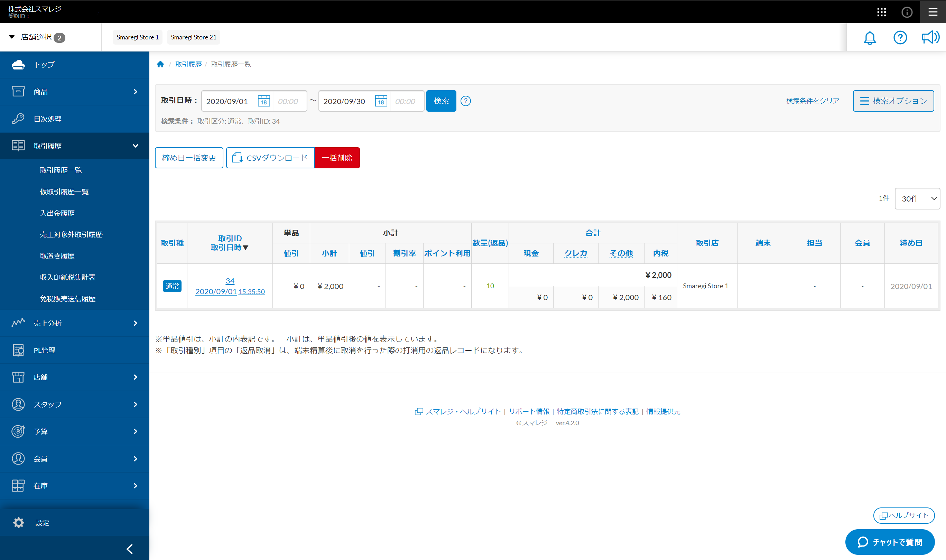Click the 日次処理 key icon
946x560 pixels.
pos(18,119)
